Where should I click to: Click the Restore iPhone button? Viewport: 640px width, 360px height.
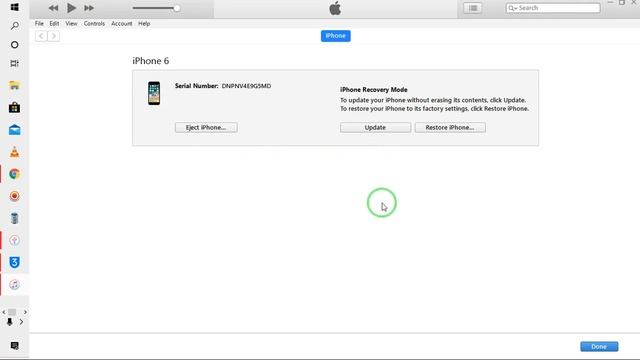pyautogui.click(x=450, y=127)
